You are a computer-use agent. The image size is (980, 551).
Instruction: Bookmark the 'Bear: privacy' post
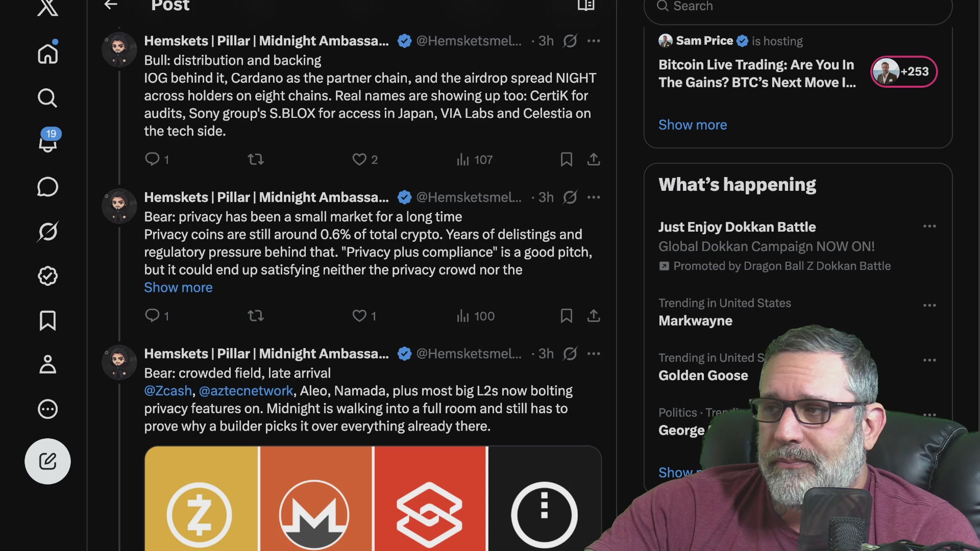pyautogui.click(x=566, y=316)
